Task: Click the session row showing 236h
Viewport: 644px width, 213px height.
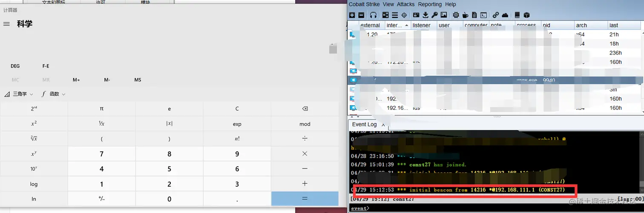Action: tap(495, 53)
